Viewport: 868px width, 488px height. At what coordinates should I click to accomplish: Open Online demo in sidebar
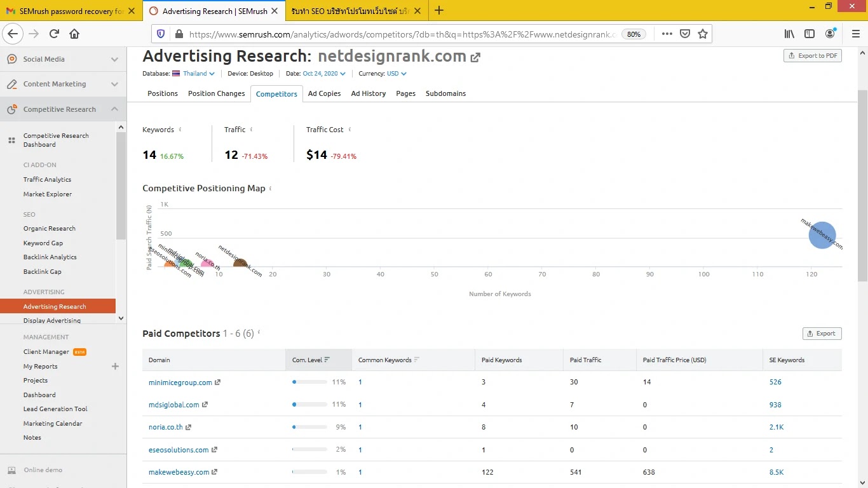pos(43,470)
